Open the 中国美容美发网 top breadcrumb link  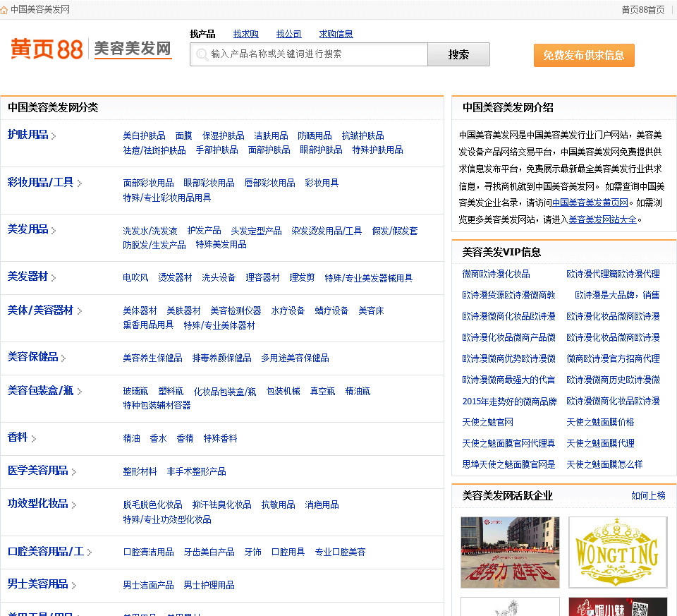(40, 9)
